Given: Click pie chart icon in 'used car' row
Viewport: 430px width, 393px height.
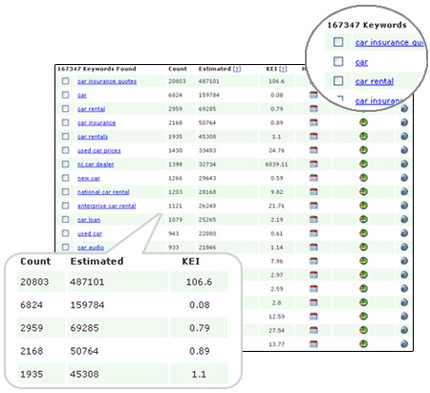Looking at the screenshot, I should point(363,233).
